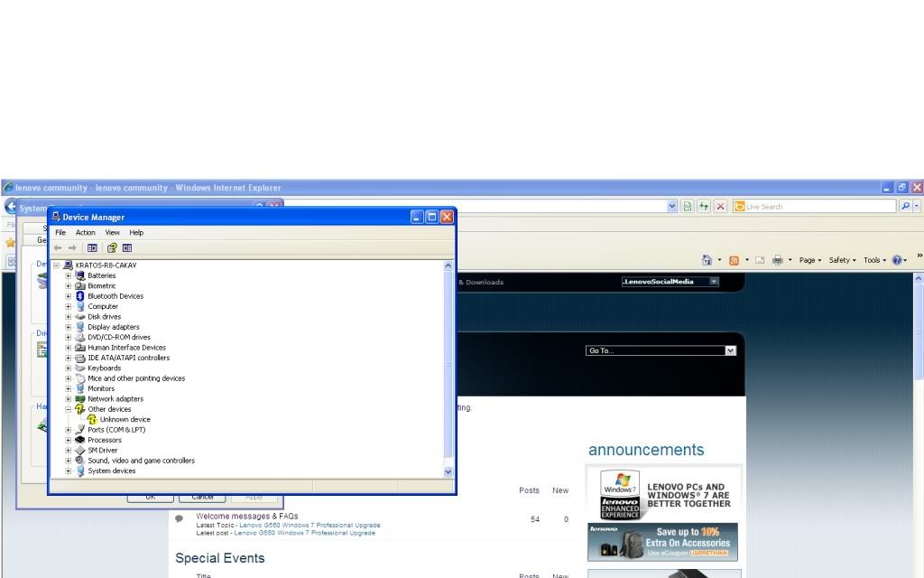The image size is (924, 578).
Task: Click the Special Events heading
Action: pyautogui.click(x=220, y=558)
